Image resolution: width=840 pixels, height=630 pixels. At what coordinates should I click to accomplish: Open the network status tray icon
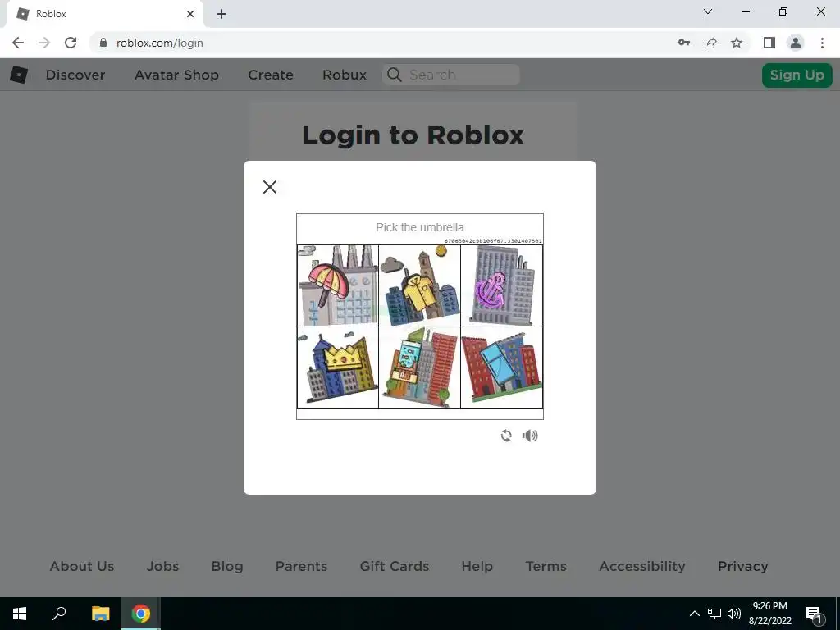click(x=714, y=614)
